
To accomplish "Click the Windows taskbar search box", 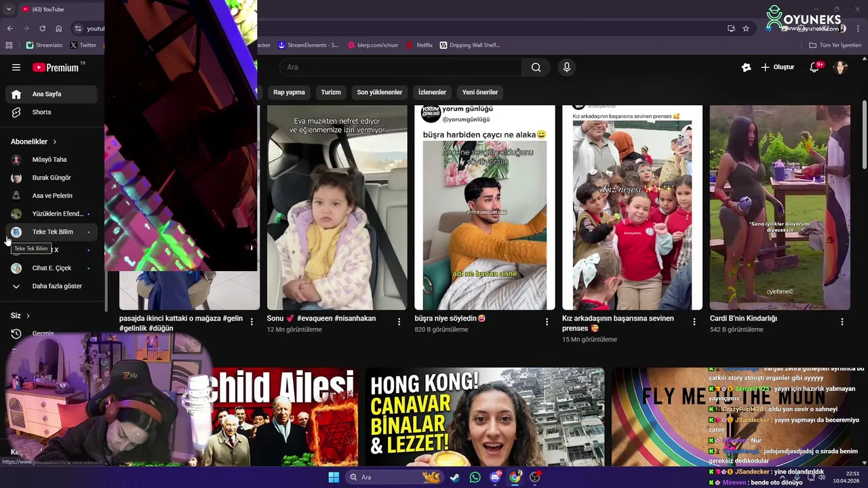I will (393, 477).
